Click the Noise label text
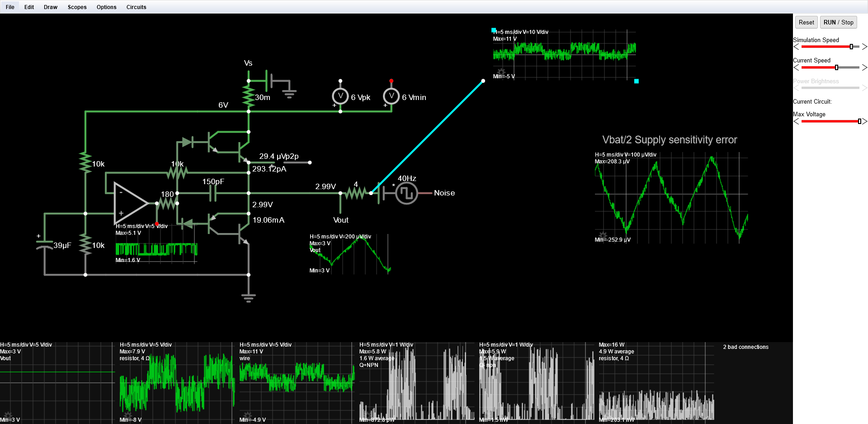 pos(444,193)
